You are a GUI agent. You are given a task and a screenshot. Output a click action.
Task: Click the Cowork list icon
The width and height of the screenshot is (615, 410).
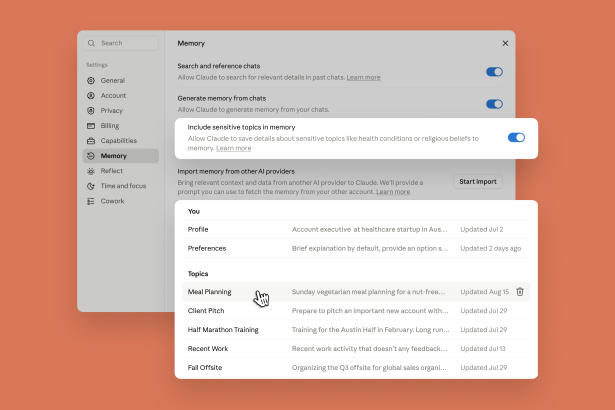coord(91,201)
